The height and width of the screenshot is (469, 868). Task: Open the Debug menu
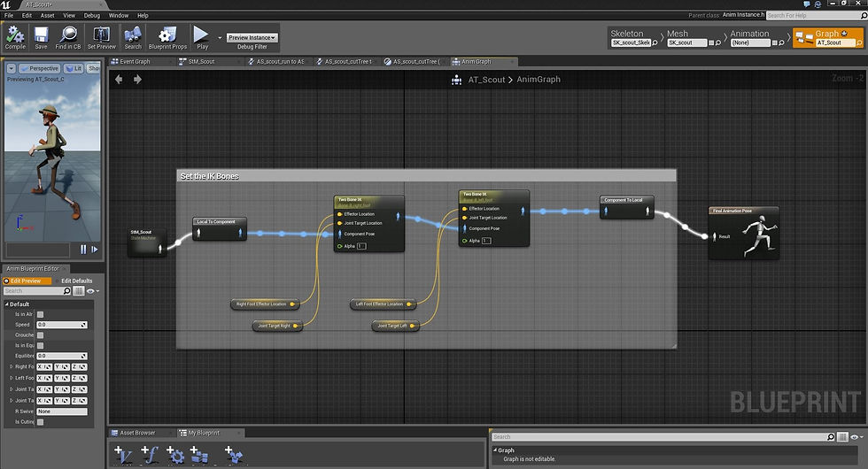point(92,16)
